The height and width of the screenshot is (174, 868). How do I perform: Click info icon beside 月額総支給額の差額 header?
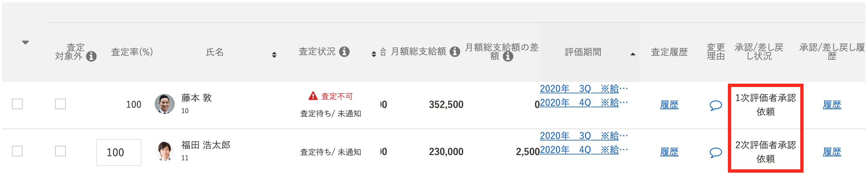[x=508, y=56]
